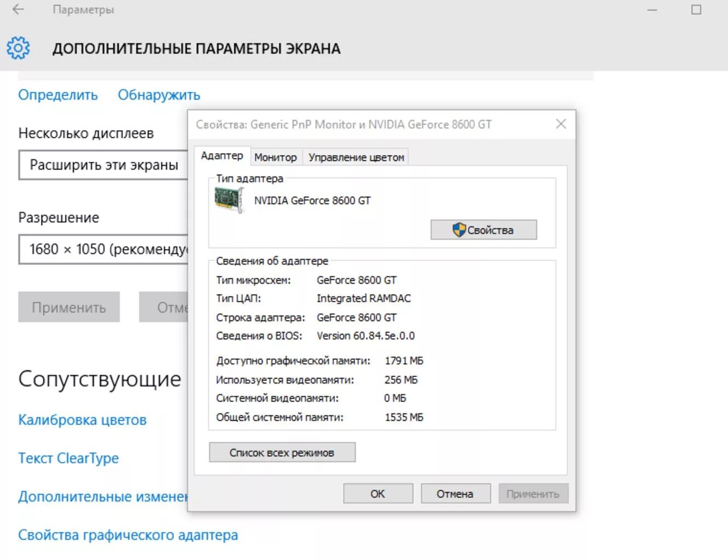Image resolution: width=728 pixels, height=560 pixels.
Task: Click the Строка адаптера label
Action: tap(260, 318)
